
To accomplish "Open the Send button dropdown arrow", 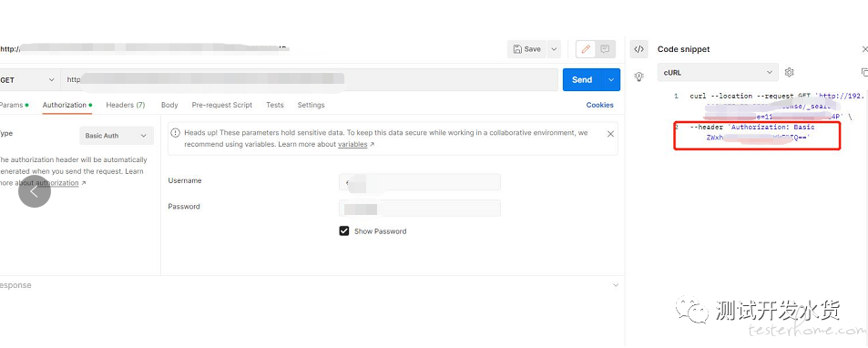I will [x=611, y=79].
